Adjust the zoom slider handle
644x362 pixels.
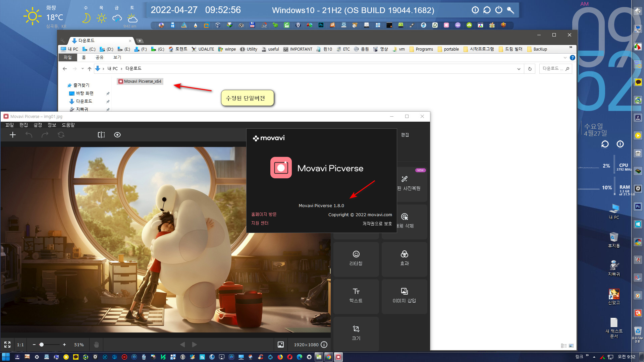tap(42, 345)
